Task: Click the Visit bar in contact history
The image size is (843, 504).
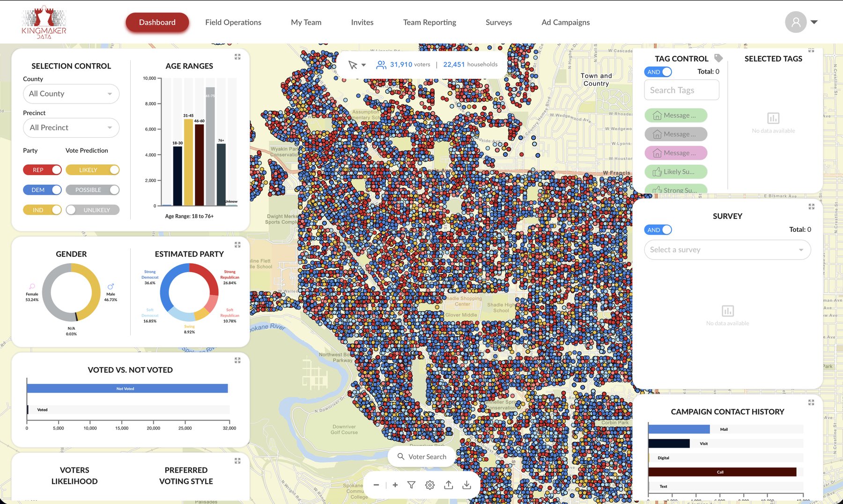Action: [669, 443]
